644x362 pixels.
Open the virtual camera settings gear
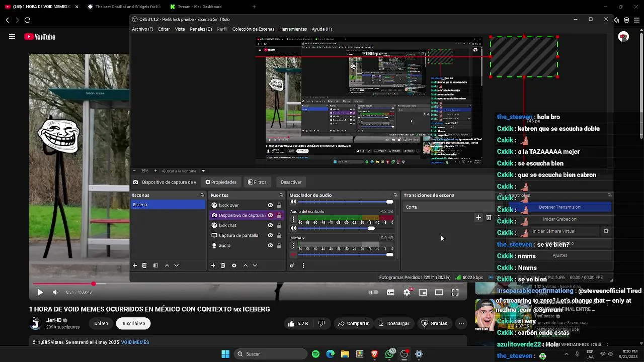606,231
